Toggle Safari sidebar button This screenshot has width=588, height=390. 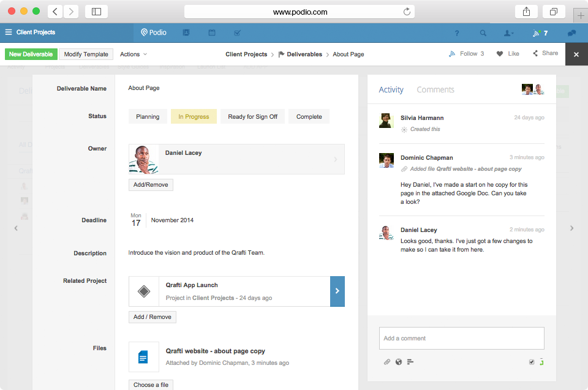96,12
